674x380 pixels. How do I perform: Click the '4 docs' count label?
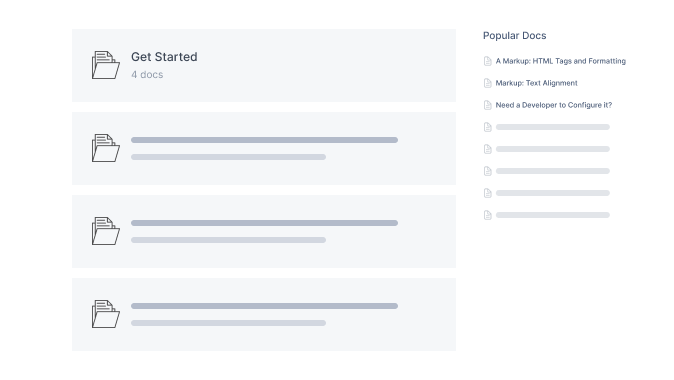pos(147,74)
